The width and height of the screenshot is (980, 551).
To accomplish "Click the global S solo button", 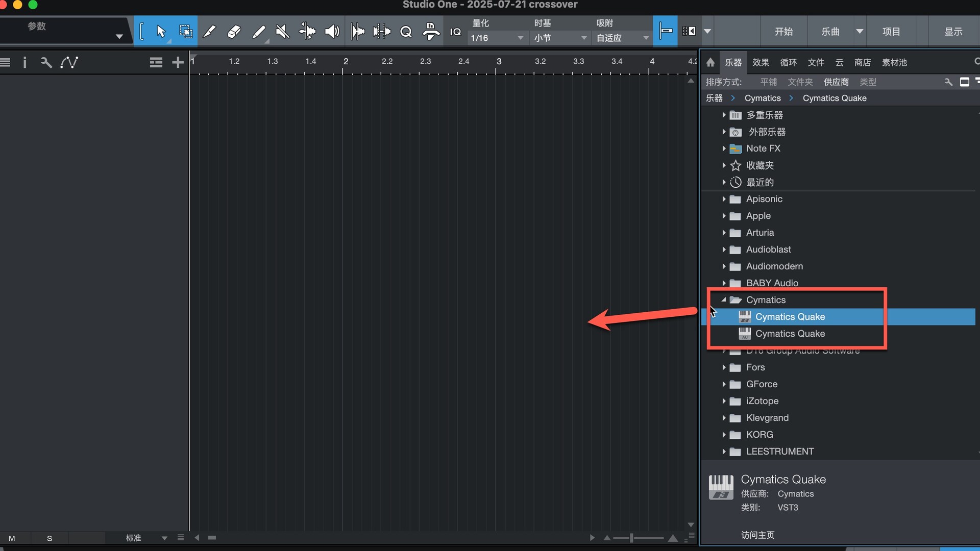I will (50, 538).
